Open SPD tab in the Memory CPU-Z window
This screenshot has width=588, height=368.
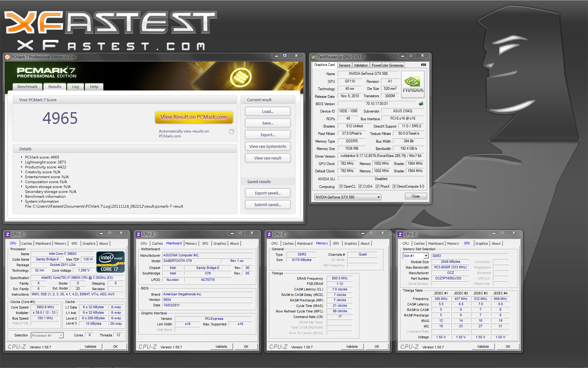point(336,243)
